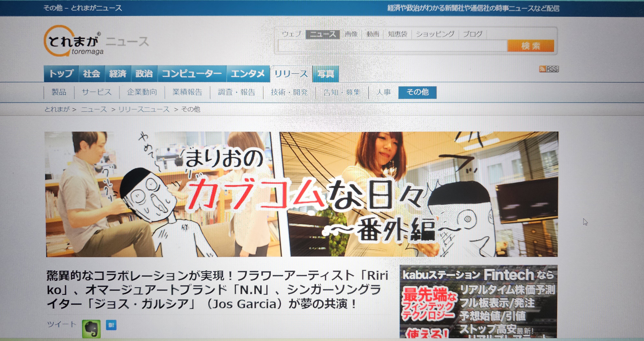Click the Hatena B! bookmark icon
The image size is (644, 341).
(x=111, y=325)
